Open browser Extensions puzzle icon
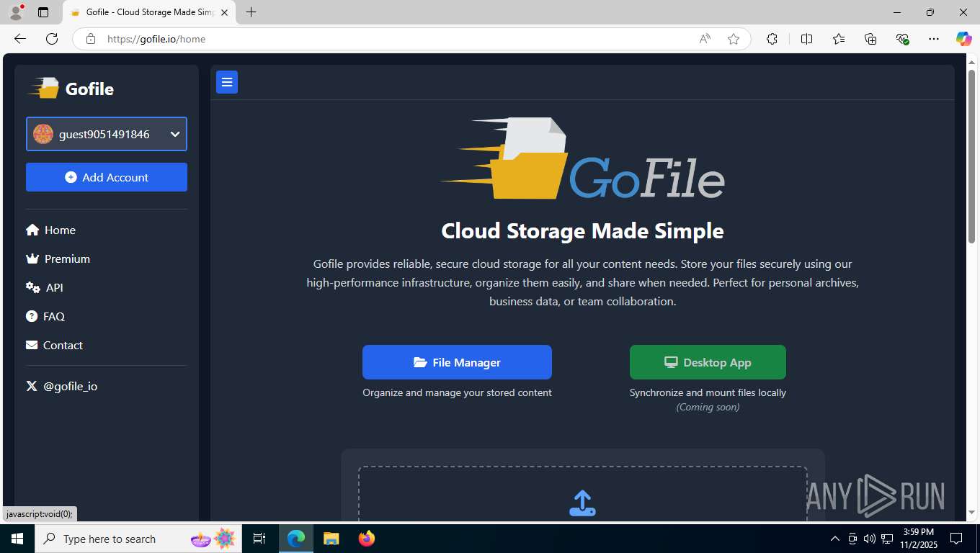The image size is (980, 553). pos(772,39)
